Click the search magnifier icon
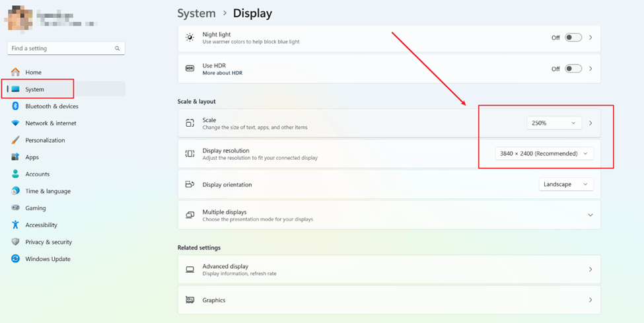This screenshot has width=644, height=323. coord(117,48)
